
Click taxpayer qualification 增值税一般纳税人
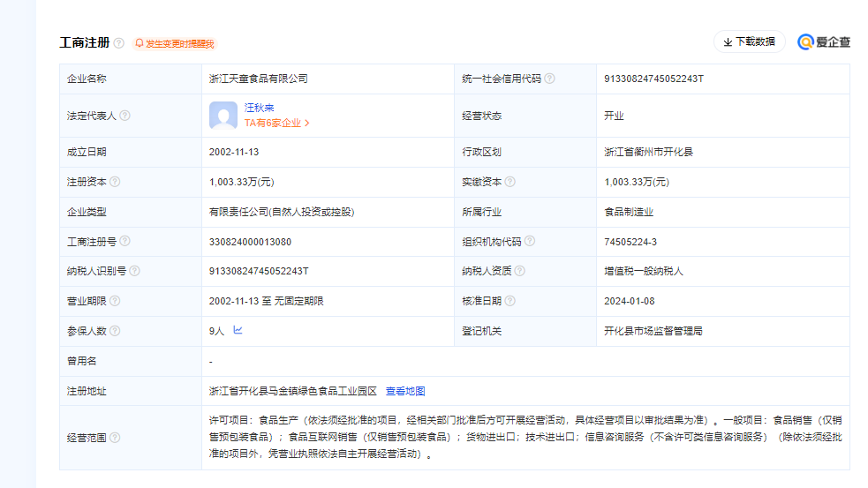coord(644,271)
